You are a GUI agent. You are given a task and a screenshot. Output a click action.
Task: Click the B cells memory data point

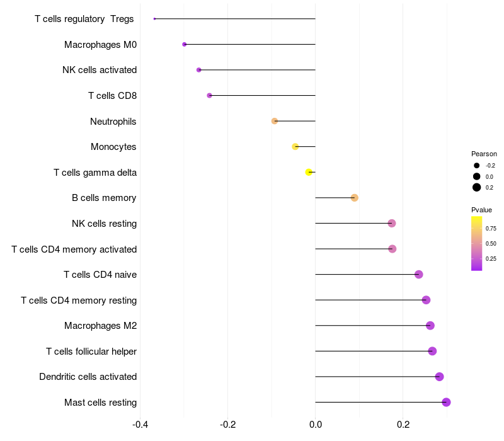(354, 198)
